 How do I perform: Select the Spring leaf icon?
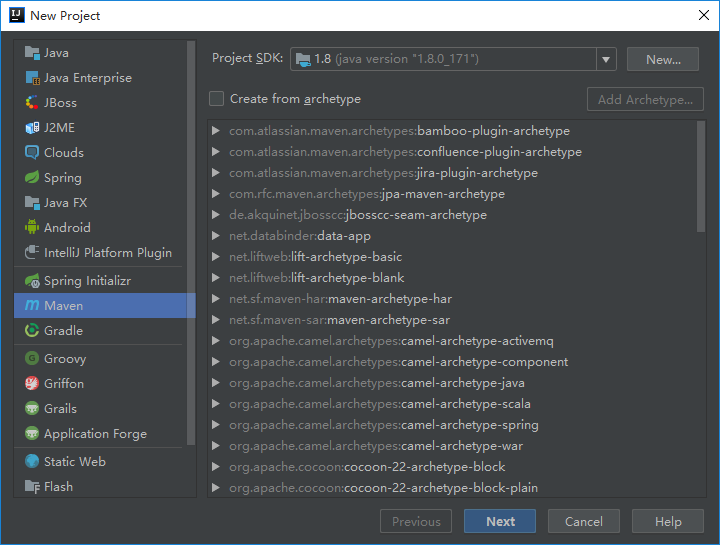(32, 177)
